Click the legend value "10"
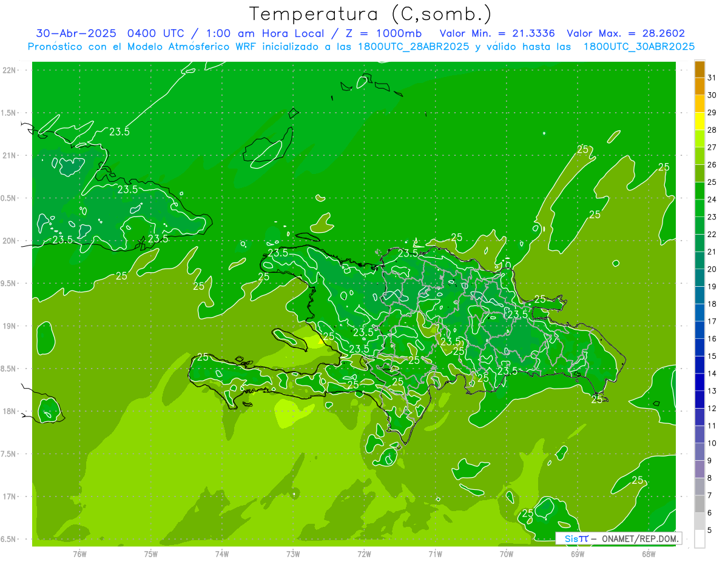The image size is (728, 562). pos(712,443)
